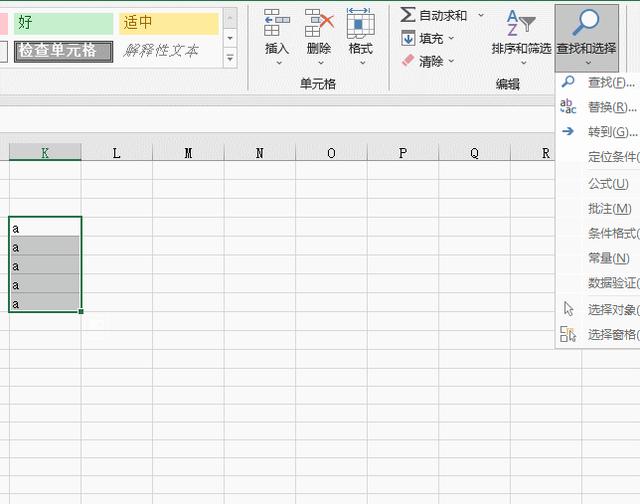Select the column K header
Viewport: 640px width, 504px height.
coord(45,153)
